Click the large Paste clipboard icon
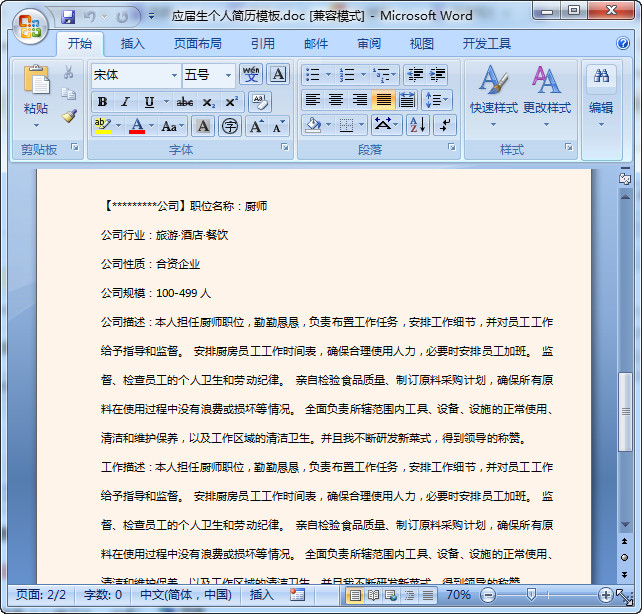642x614 pixels. pyautogui.click(x=36, y=80)
